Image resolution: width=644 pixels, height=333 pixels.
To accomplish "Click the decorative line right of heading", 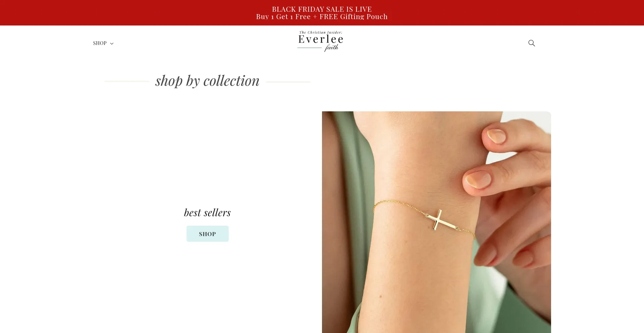I will [288, 81].
